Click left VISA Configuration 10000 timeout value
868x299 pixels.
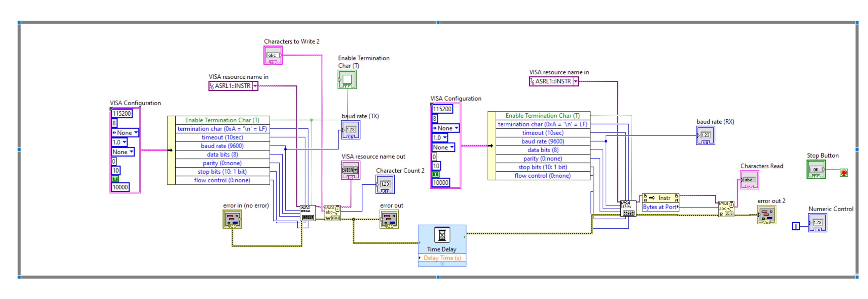click(120, 187)
